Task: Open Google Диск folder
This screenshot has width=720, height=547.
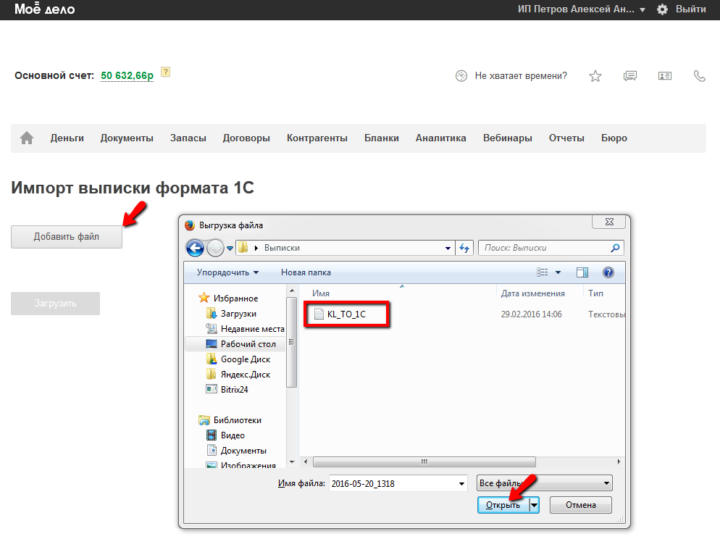Action: point(245,359)
